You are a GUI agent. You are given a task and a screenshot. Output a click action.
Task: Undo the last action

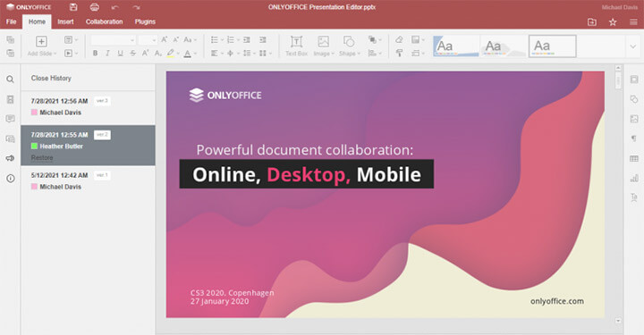115,7
